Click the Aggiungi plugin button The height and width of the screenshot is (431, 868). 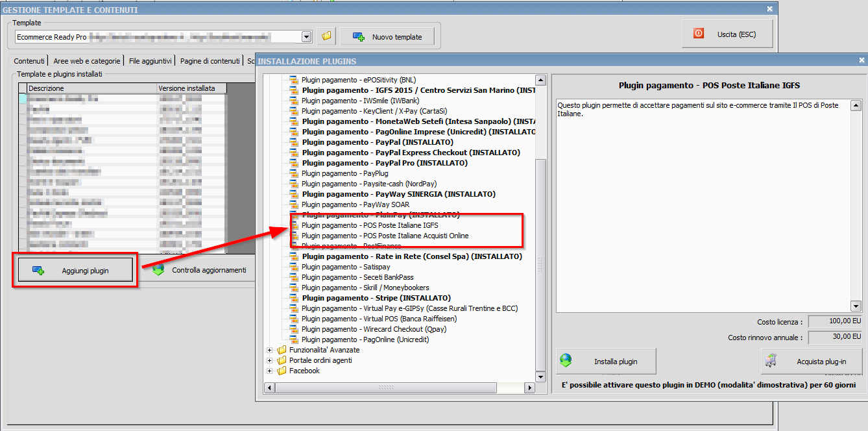point(75,270)
